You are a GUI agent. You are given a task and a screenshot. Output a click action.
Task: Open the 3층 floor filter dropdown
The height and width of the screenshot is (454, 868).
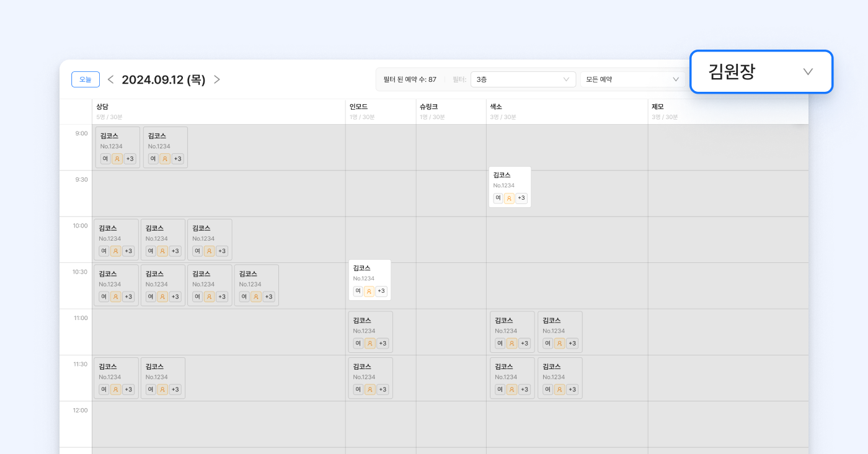(523, 79)
